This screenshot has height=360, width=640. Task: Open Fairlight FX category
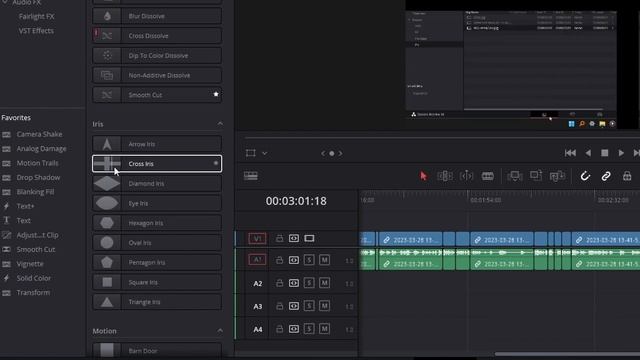tap(36, 17)
